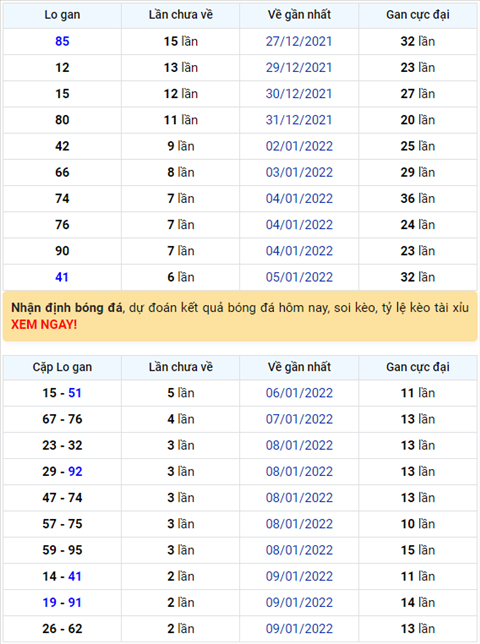This screenshot has width=480, height=644.
Task: Click the red 'XEM NGAY!' link
Action: (x=44, y=324)
